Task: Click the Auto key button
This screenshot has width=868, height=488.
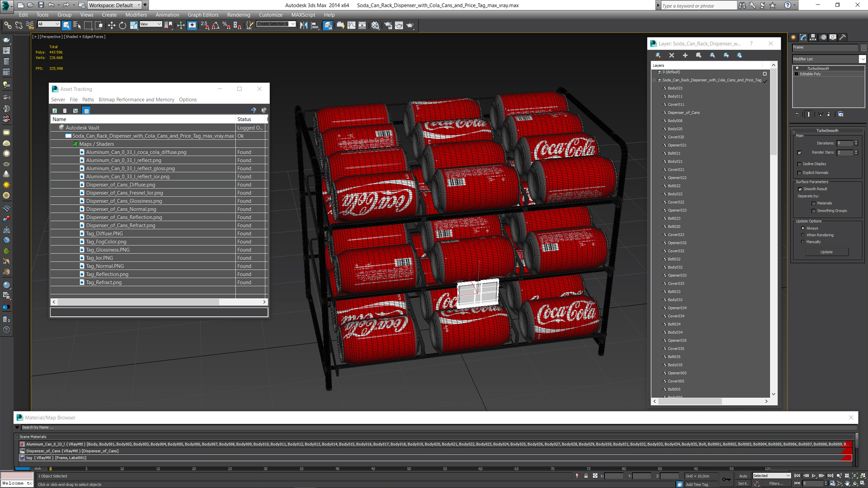Action: pos(743,476)
